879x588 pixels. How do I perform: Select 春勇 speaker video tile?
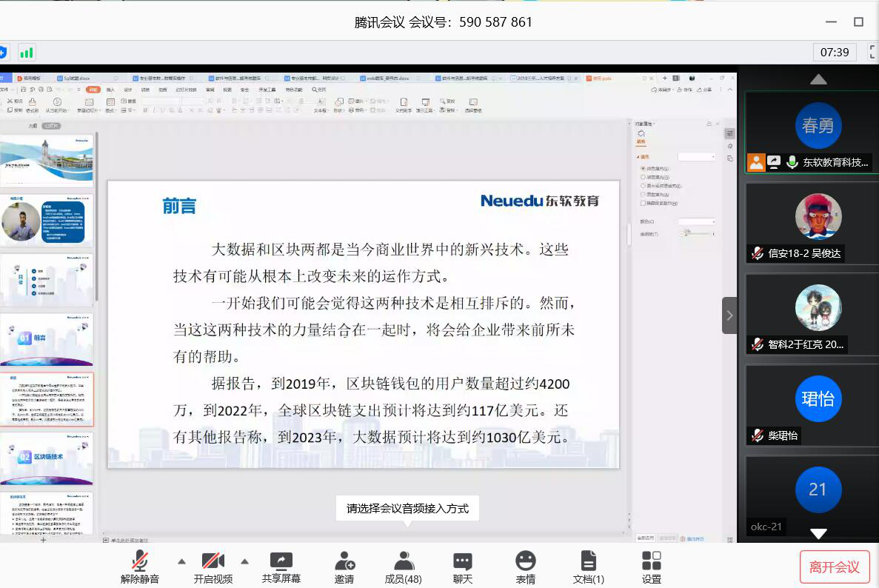click(x=812, y=132)
